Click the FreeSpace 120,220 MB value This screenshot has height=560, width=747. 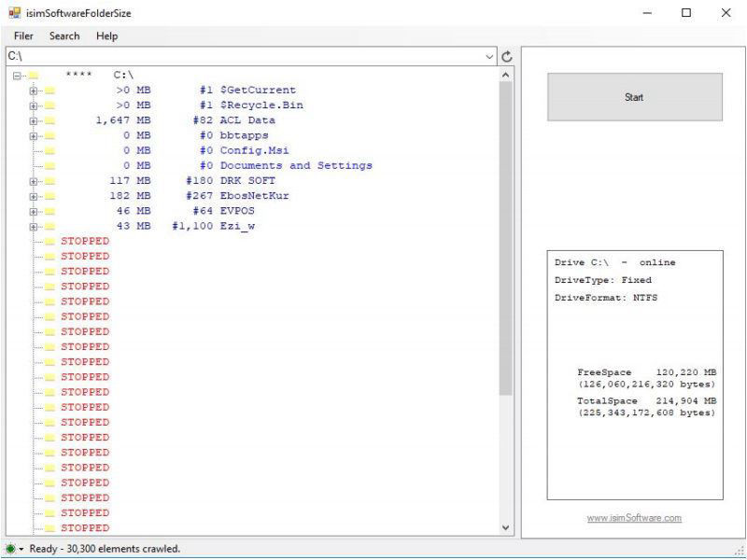(x=686, y=372)
